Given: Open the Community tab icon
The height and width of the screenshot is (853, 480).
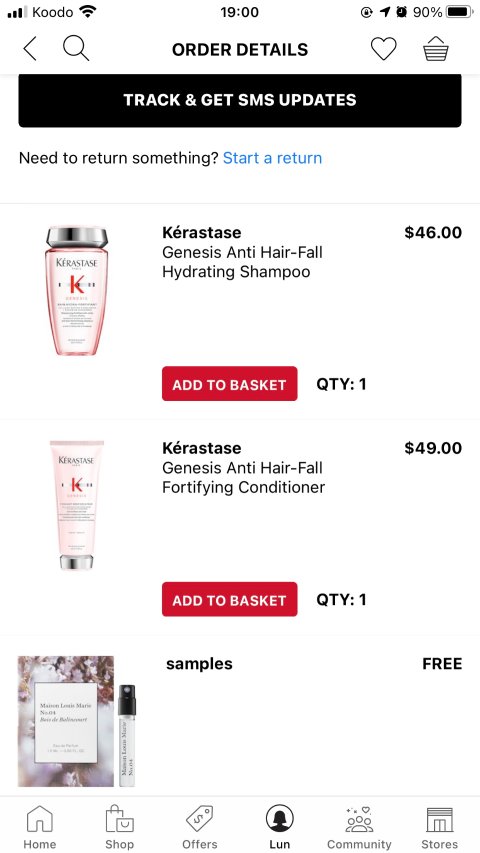Looking at the screenshot, I should pos(359,819).
